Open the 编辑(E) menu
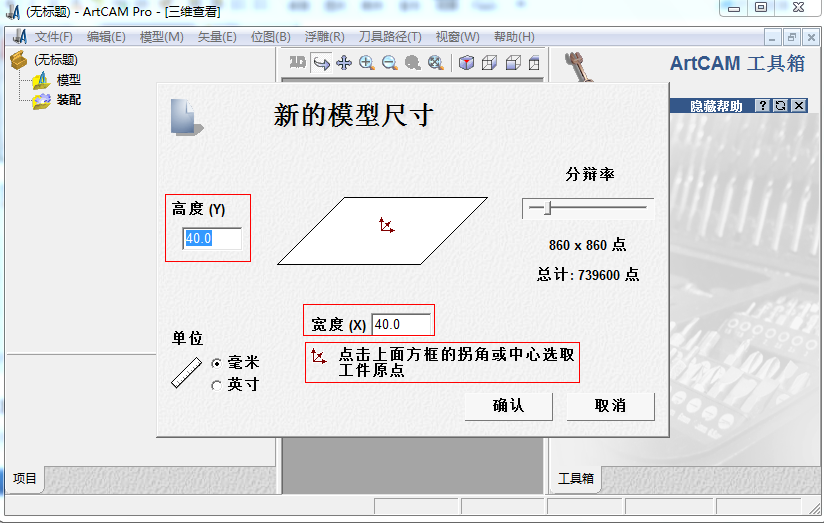824x523 pixels. (x=106, y=37)
